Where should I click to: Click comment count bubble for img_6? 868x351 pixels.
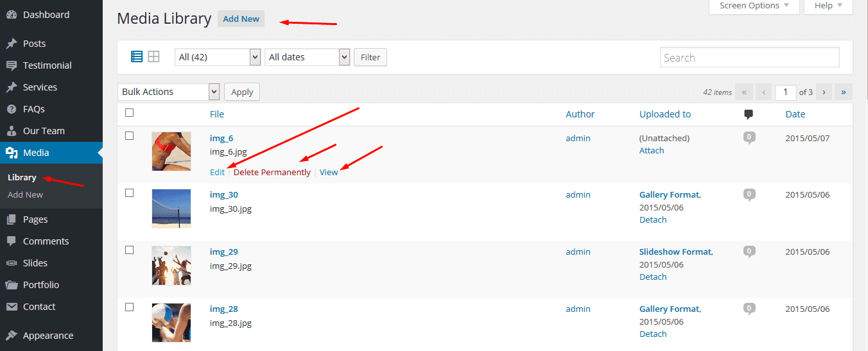pyautogui.click(x=749, y=138)
